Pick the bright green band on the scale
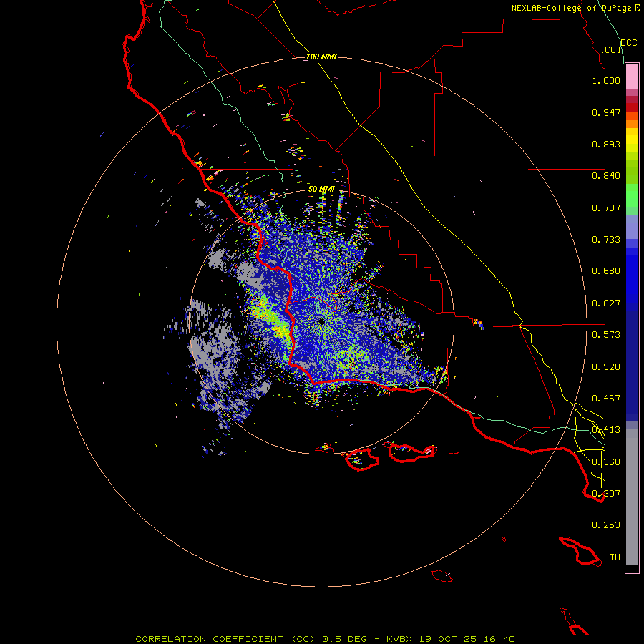644x644 pixels. pos(632,195)
